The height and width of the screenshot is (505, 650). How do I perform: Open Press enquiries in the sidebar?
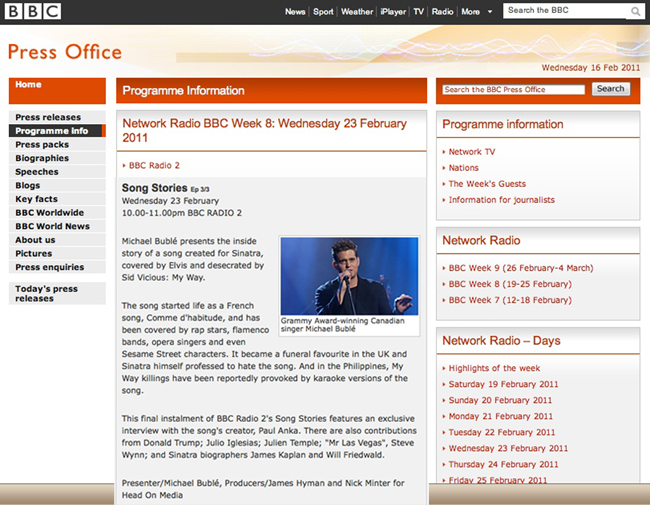tap(57, 267)
